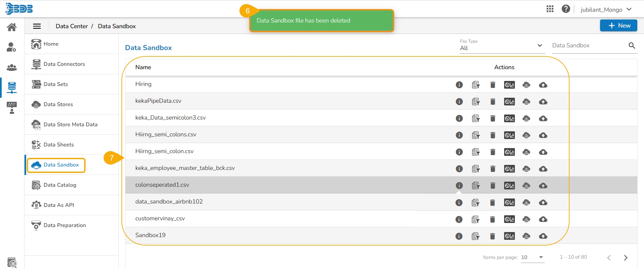Click the document filter icon for Hiirng_semi_colon.csv
The width and height of the screenshot is (644, 269).
point(476,152)
